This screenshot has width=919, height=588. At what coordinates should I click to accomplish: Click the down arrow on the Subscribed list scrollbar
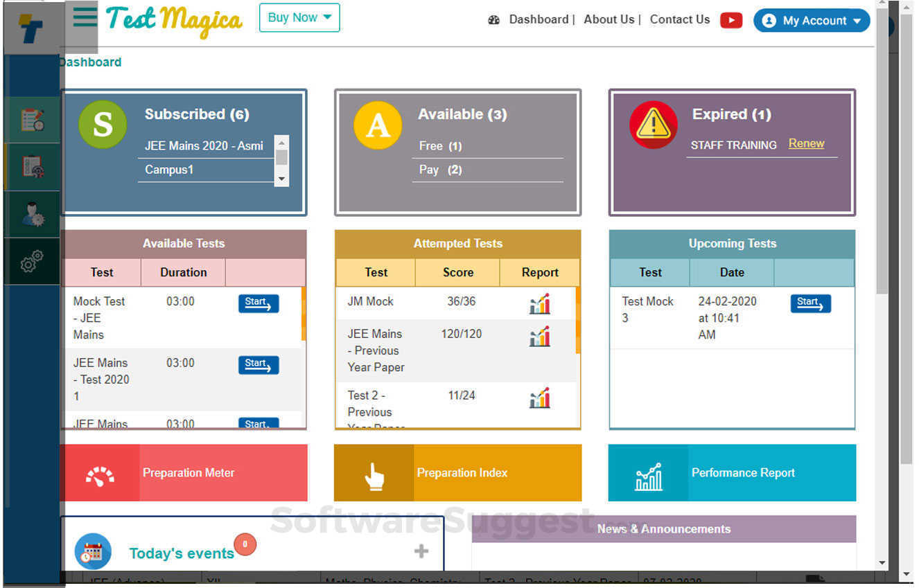tap(281, 179)
